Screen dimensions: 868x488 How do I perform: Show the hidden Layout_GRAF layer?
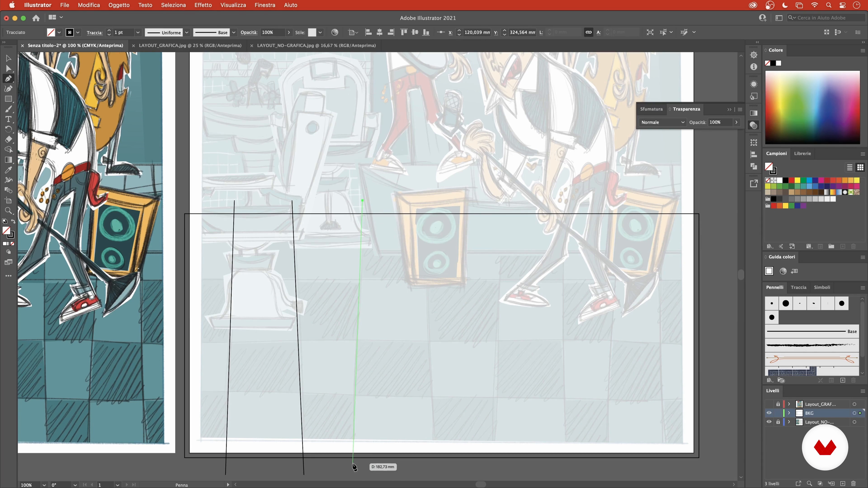click(769, 404)
